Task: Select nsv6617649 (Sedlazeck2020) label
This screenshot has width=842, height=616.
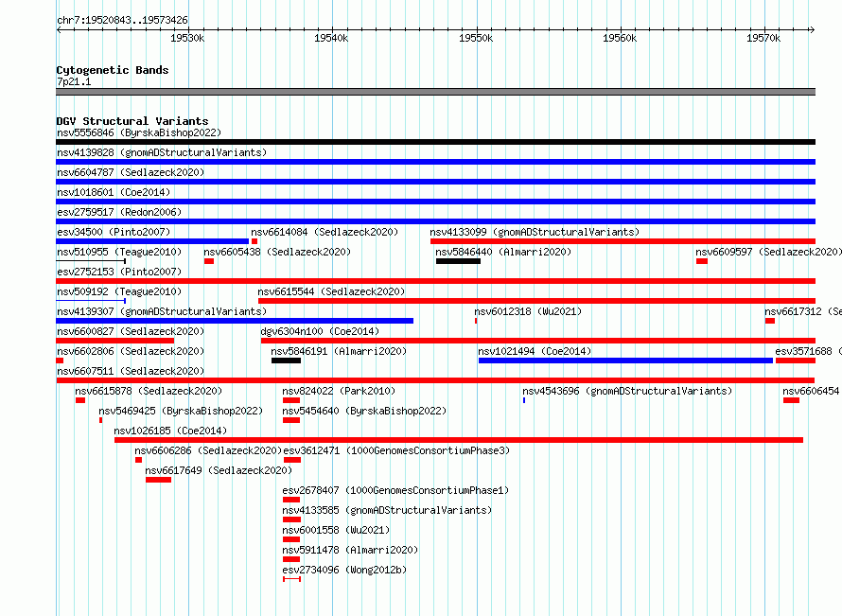Action: 219,470
